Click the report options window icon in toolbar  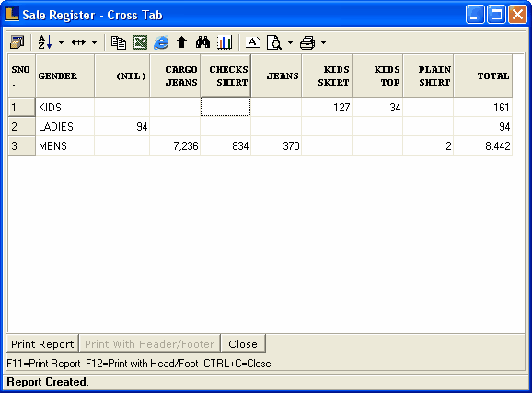[x=17, y=42]
